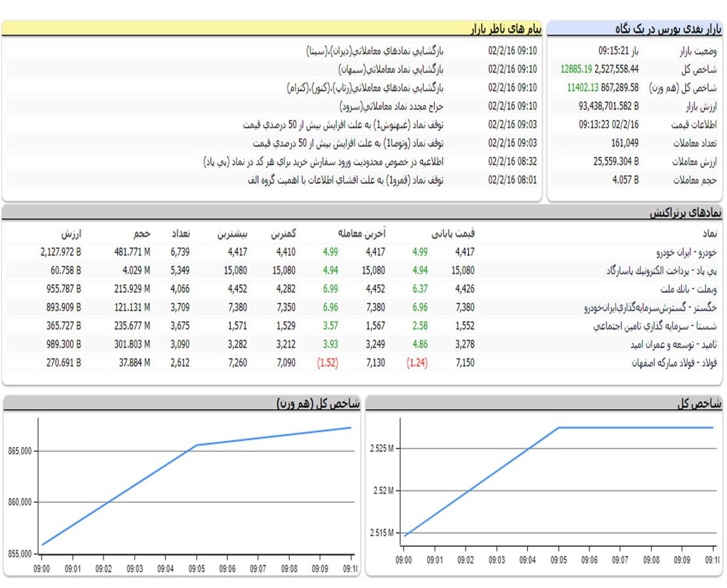Screen dimensions: 727x588
Task: Click the پیام های ناظر بازار header
Action: (506, 29)
